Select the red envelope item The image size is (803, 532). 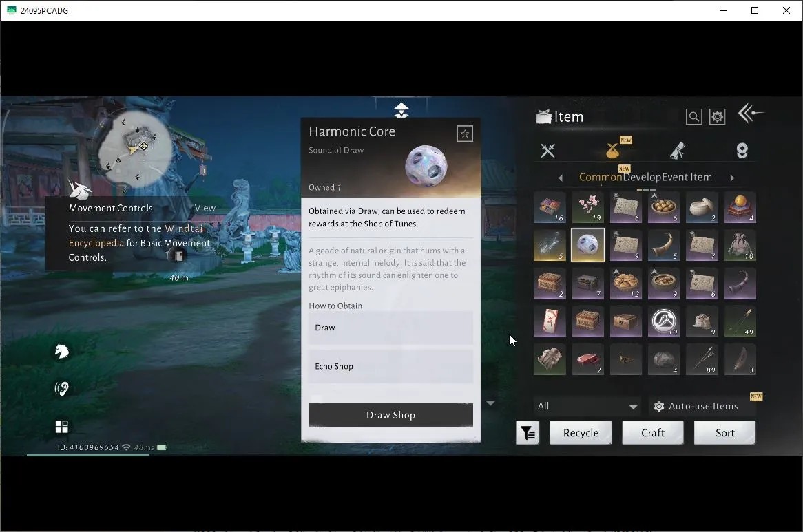[x=550, y=321]
